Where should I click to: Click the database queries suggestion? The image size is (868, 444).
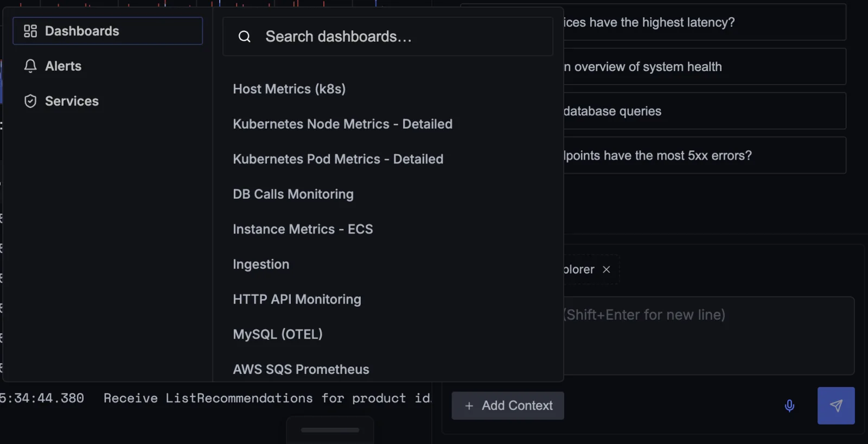coord(704,111)
